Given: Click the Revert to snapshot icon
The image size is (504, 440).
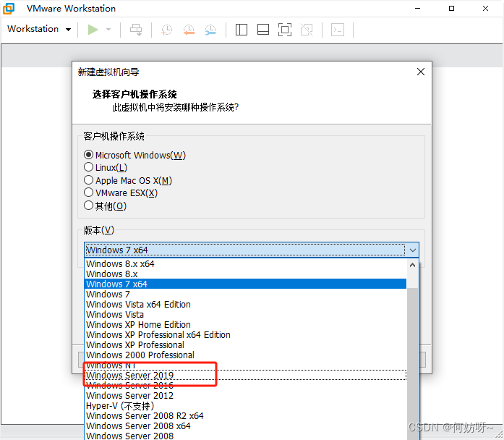Looking at the screenshot, I should point(189,30).
